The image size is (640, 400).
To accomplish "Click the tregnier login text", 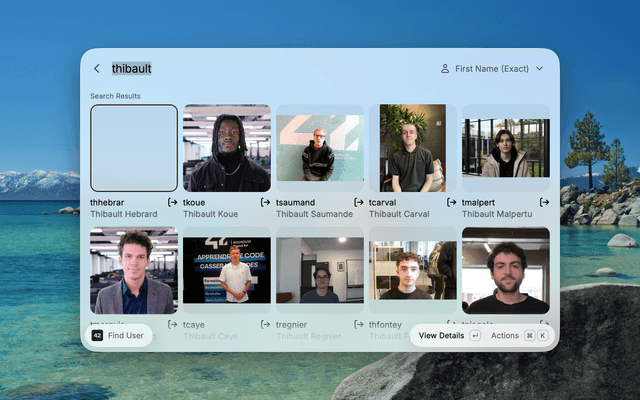I will coord(291,325).
